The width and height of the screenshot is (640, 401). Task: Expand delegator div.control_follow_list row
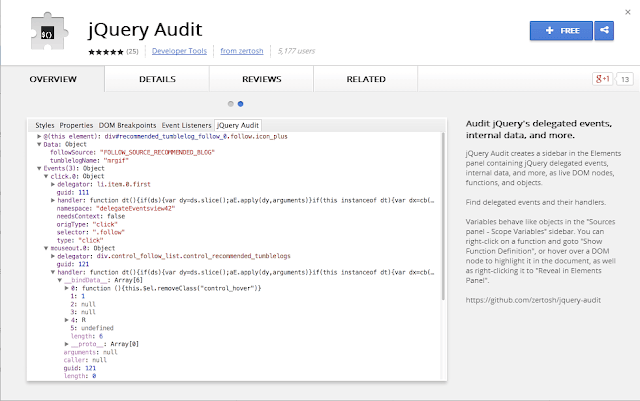[53, 256]
